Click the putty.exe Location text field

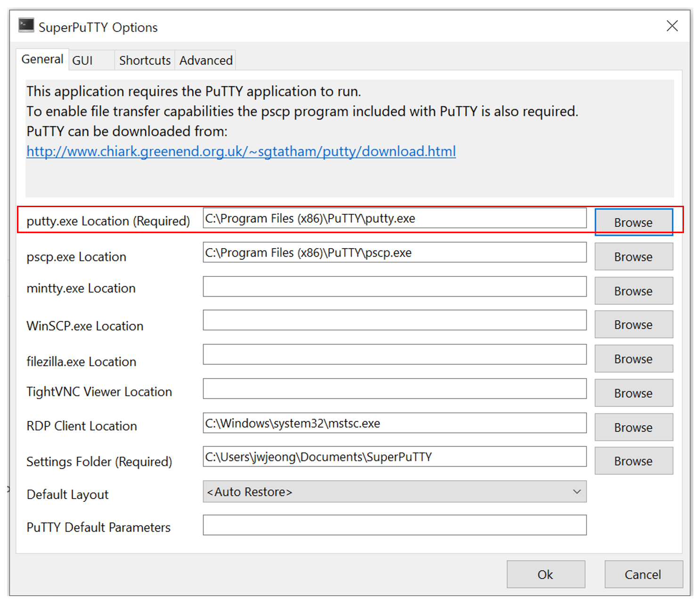pyautogui.click(x=395, y=218)
